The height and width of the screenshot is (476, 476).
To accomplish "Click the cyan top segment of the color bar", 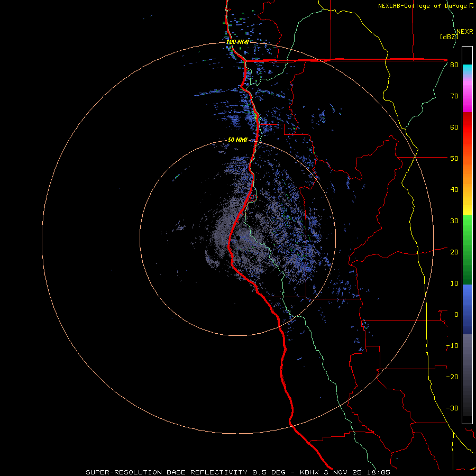I will coord(467,69).
